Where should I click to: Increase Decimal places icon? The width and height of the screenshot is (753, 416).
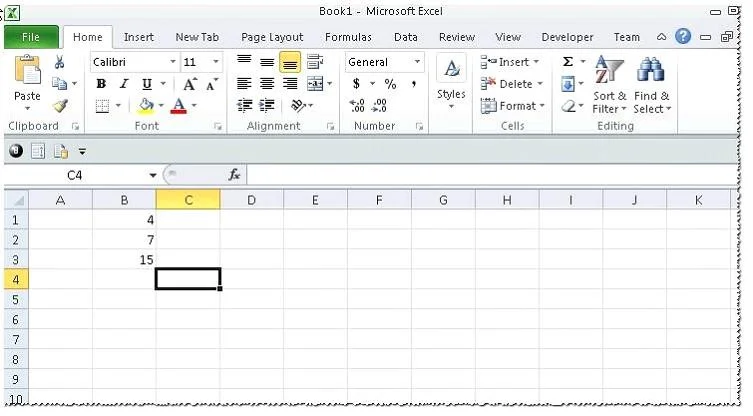click(357, 105)
